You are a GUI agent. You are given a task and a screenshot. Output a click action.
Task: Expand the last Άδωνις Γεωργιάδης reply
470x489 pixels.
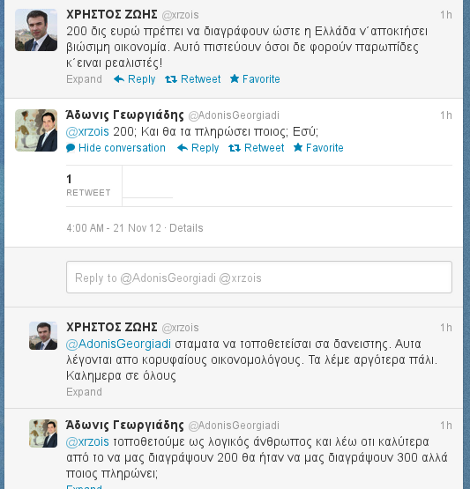pyautogui.click(x=84, y=486)
